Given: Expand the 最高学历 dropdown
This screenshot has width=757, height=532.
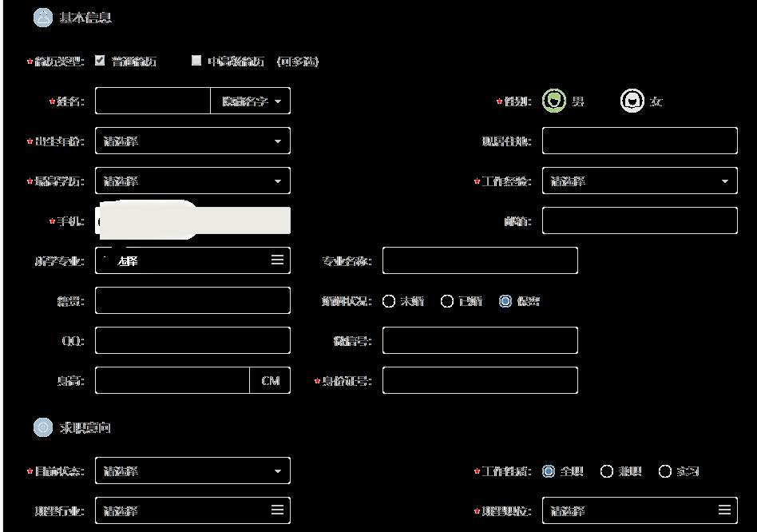Looking at the screenshot, I should point(192,181).
